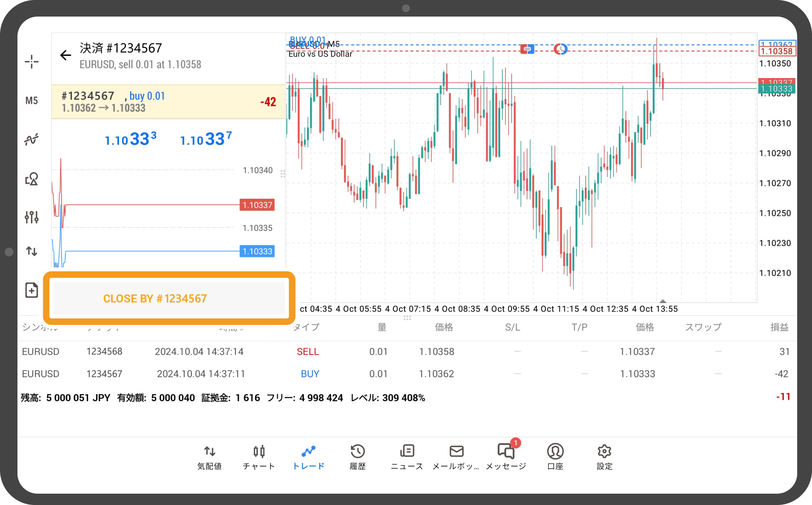Open the 設定 settings tab
Viewport: 812px width, 505px height.
coord(604,457)
